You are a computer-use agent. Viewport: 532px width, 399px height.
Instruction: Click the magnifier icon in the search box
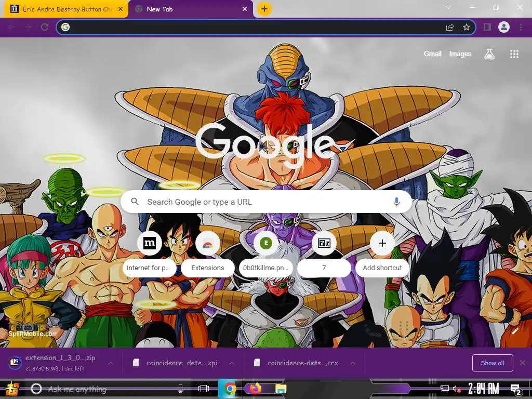(135, 202)
